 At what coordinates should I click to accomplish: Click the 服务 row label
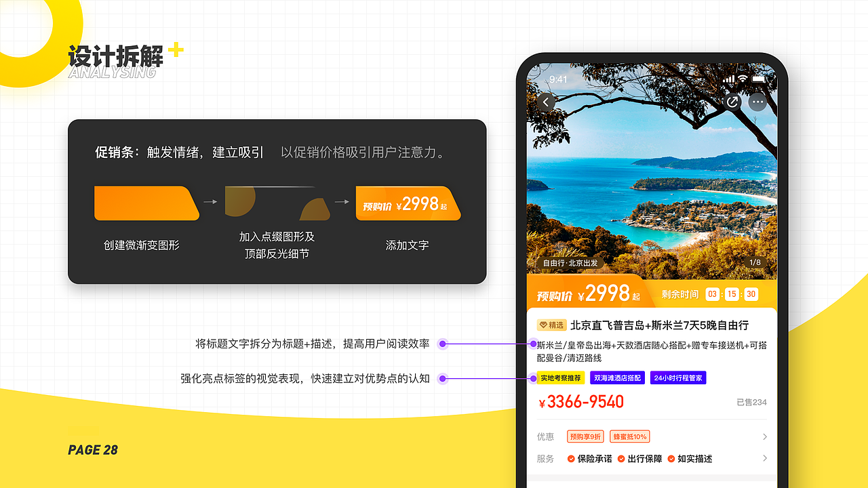[545, 459]
